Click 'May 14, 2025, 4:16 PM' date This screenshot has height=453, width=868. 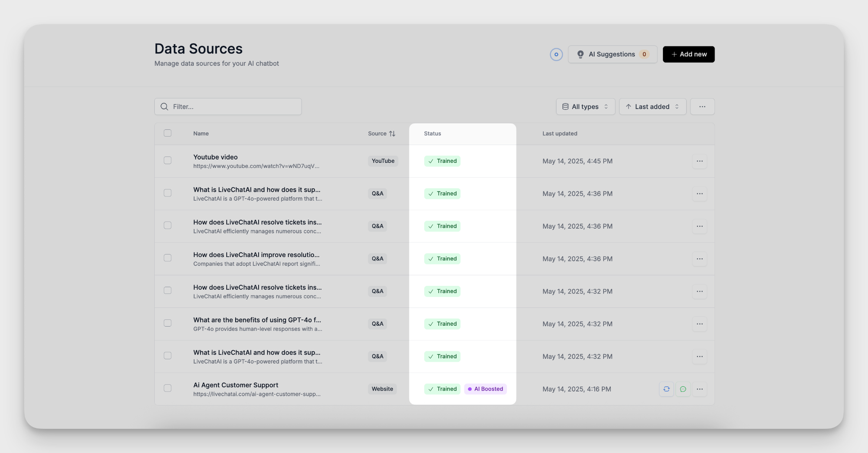coord(576,389)
